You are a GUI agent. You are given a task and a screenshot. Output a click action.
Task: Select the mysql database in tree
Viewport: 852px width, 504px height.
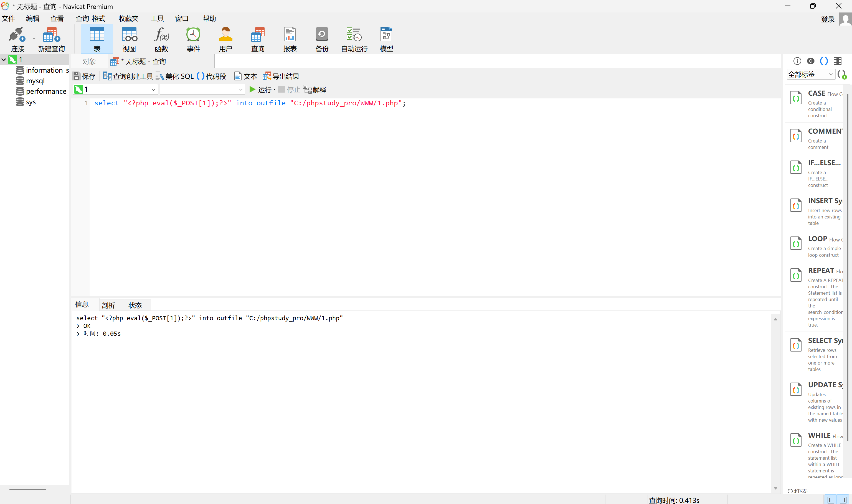[35, 81]
